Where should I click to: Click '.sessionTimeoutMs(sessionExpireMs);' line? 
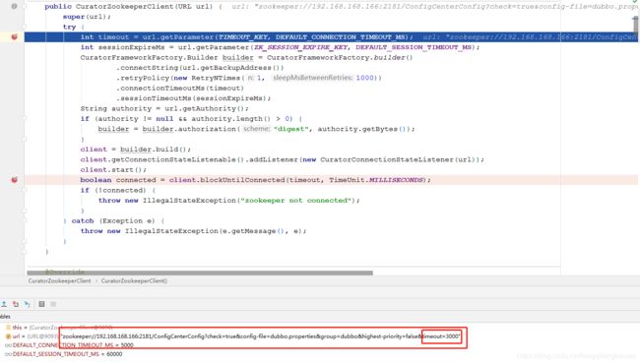193,98
